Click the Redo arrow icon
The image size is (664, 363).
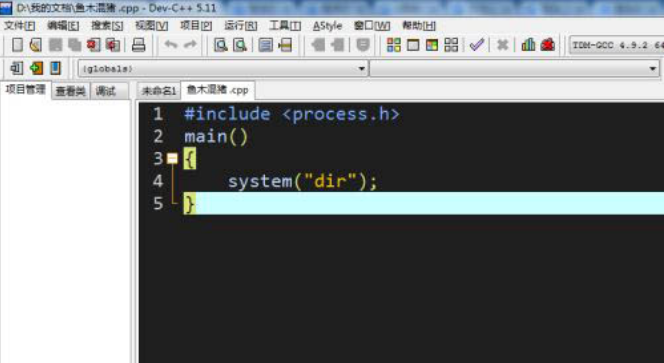(x=190, y=44)
